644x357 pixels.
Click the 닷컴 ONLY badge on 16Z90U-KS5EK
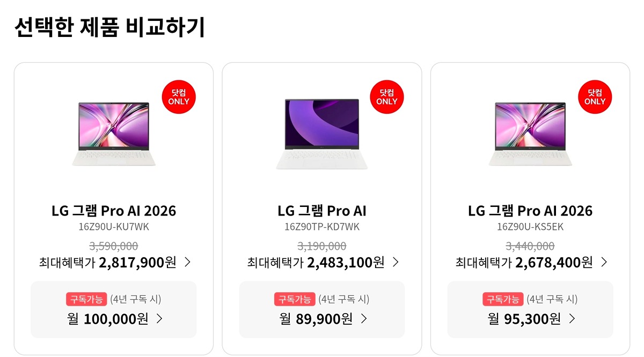point(595,97)
